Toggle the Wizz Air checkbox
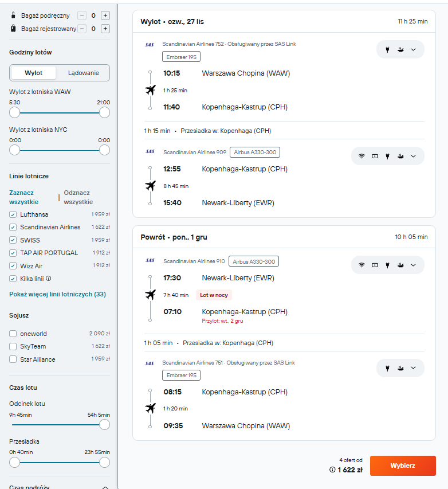Viewport: 448px width, 489px height. (x=13, y=266)
